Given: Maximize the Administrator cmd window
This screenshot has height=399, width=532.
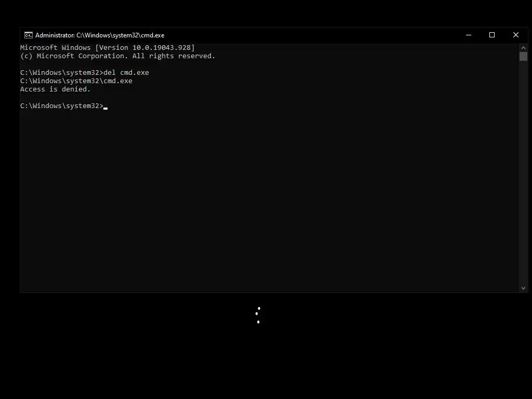Looking at the screenshot, I should click(492, 35).
